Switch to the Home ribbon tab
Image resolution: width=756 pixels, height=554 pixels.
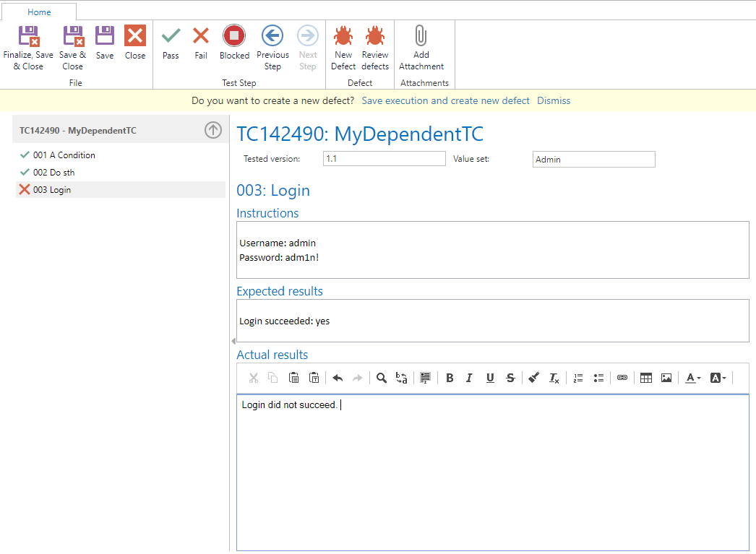(x=39, y=12)
